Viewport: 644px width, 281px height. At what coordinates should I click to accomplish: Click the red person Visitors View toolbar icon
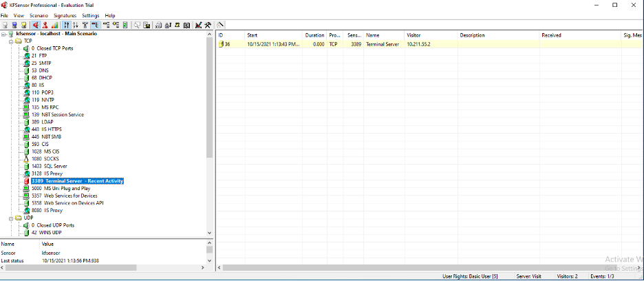45,25
